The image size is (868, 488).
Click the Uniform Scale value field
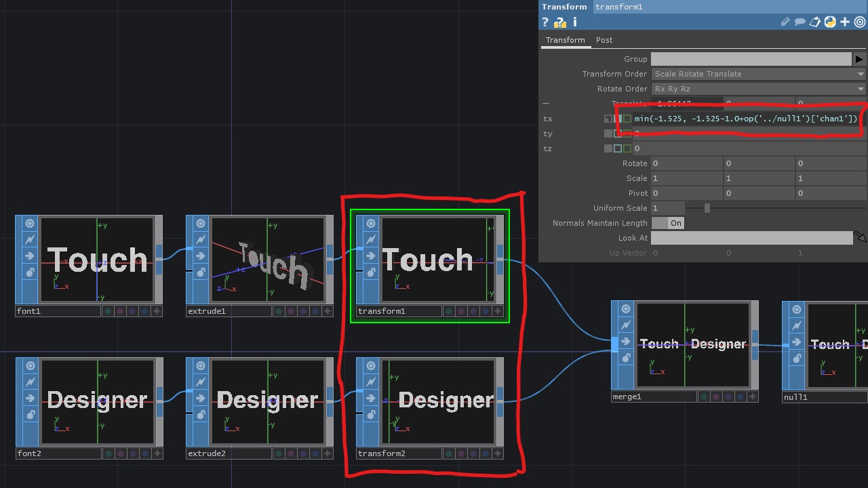click(x=667, y=208)
